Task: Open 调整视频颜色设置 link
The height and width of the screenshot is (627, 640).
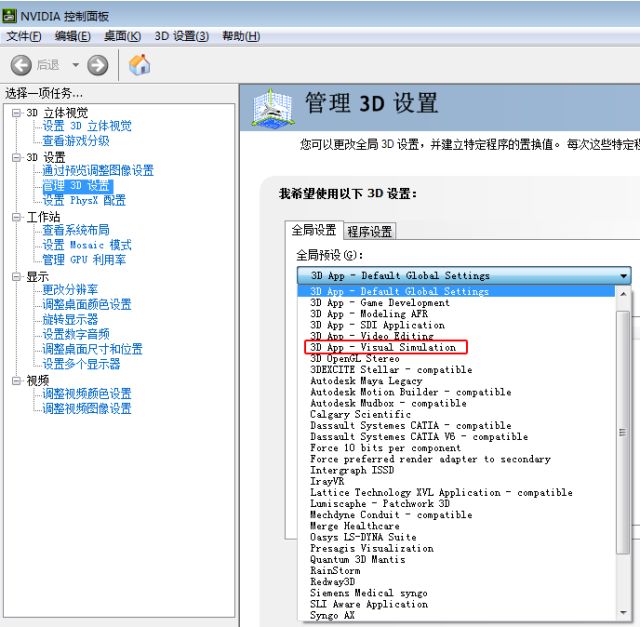Action: (x=87, y=394)
